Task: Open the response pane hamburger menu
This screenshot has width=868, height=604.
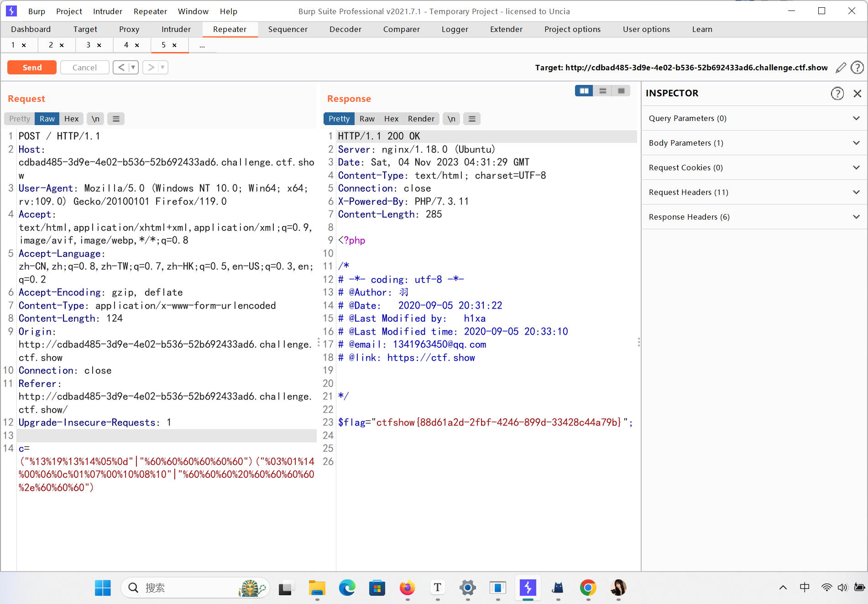Action: [x=472, y=119]
